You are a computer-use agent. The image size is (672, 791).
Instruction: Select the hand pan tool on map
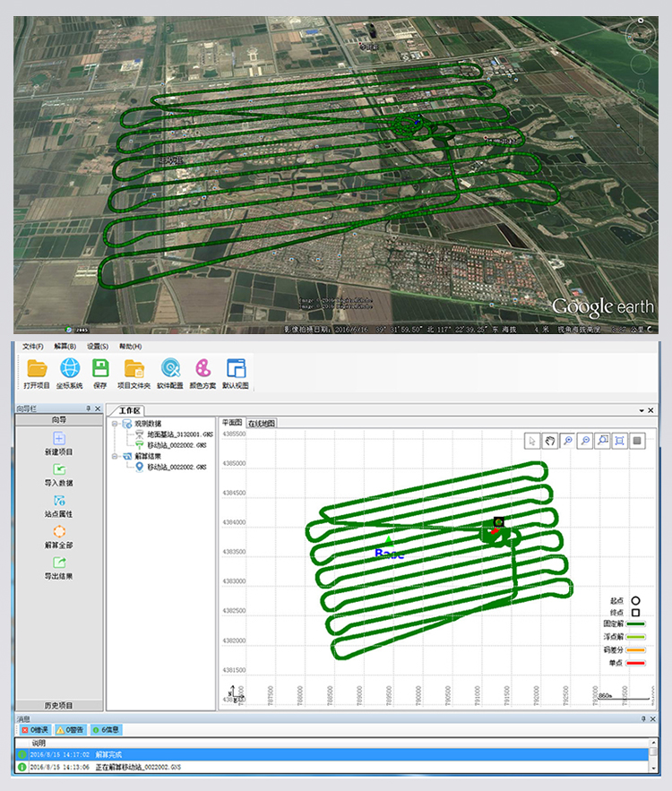coord(550,441)
